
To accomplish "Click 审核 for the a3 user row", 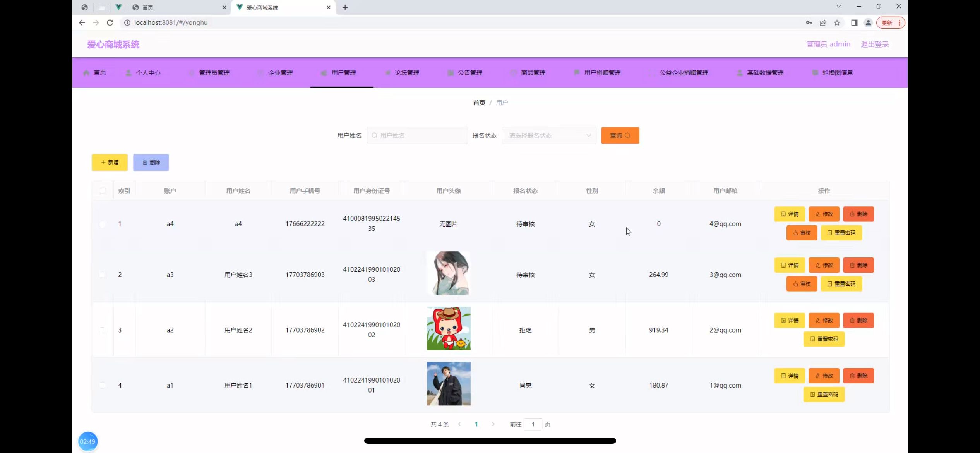I will [x=802, y=284].
